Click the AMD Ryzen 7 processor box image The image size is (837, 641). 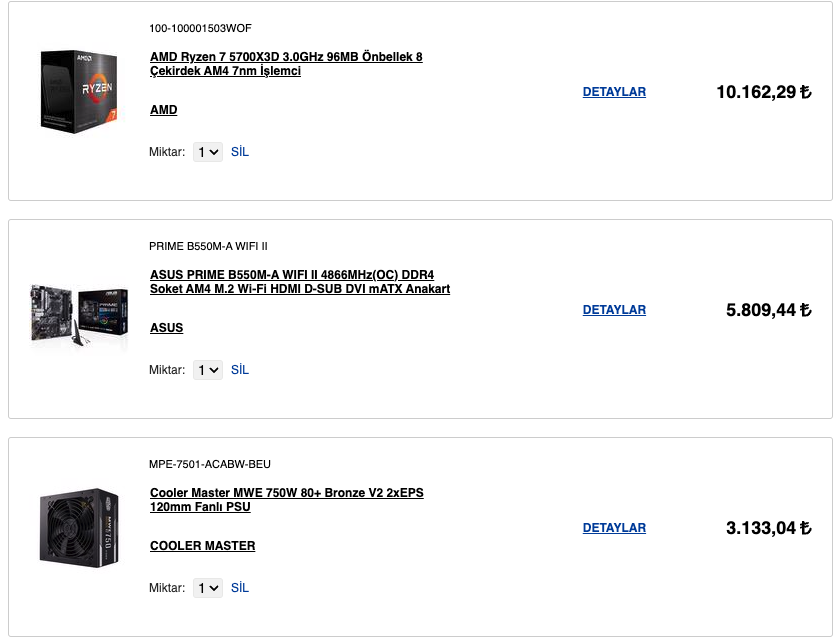click(x=79, y=91)
